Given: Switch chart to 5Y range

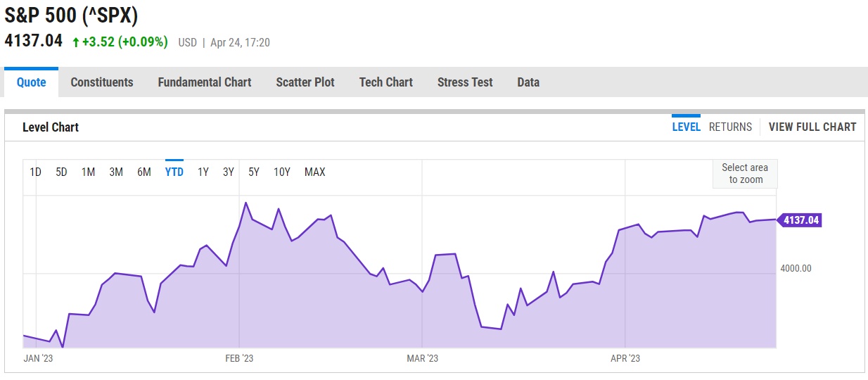Looking at the screenshot, I should click(x=254, y=172).
